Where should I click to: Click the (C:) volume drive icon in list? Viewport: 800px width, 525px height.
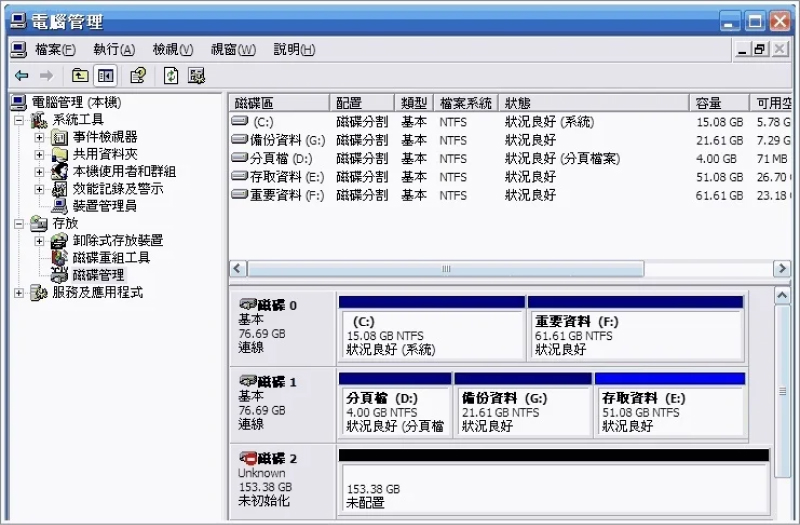pyautogui.click(x=239, y=121)
